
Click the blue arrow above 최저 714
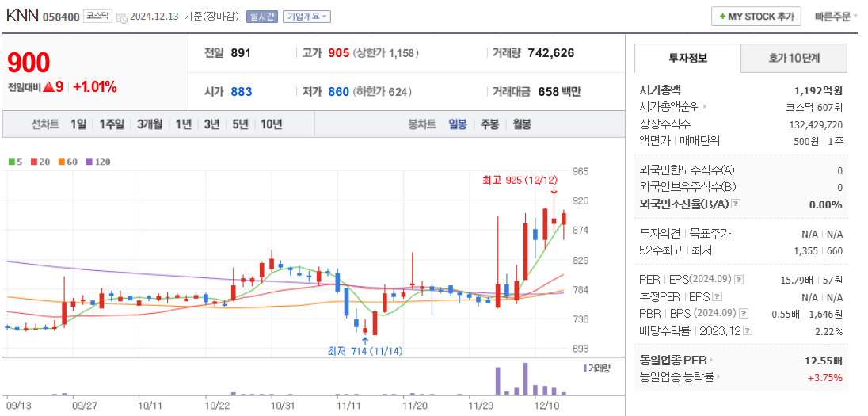365,340
